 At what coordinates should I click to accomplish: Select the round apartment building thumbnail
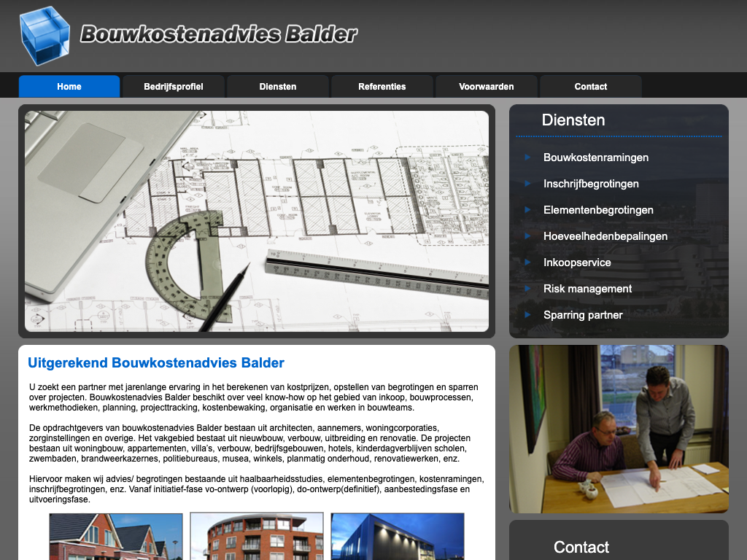257,536
